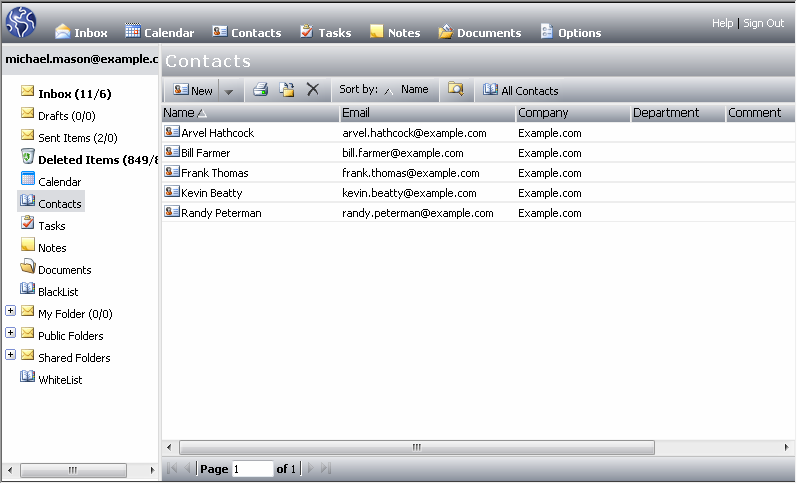
Task: Delete selected contact with X icon
Action: (x=313, y=90)
